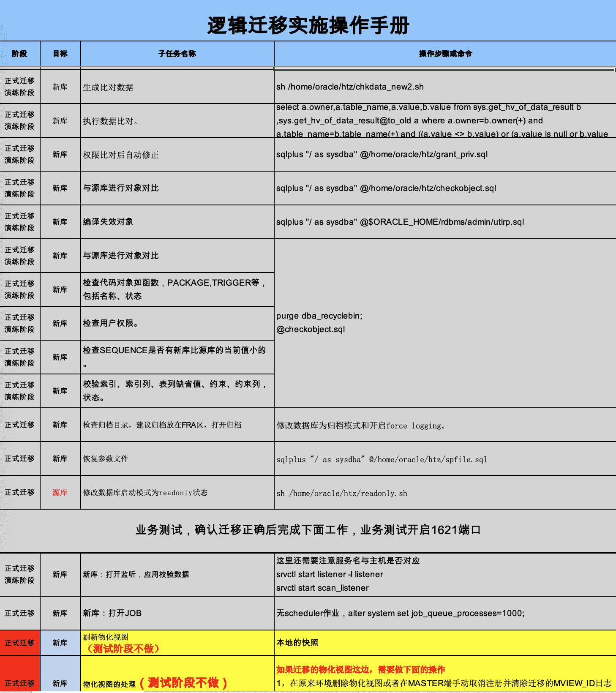Click the chkdata_new2.sh command cell
This screenshot has height=693, width=616.
point(444,87)
